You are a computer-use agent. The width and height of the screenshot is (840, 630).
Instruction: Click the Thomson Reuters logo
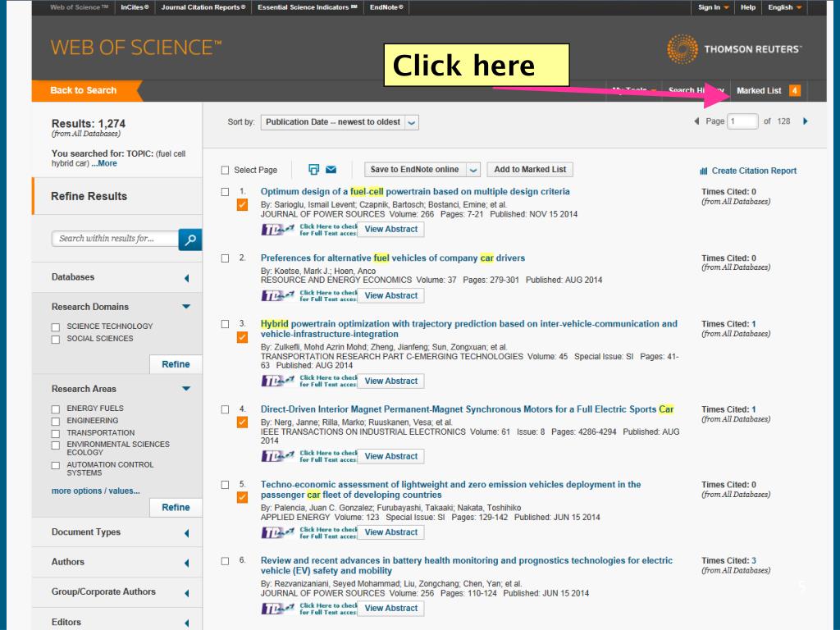(x=734, y=49)
